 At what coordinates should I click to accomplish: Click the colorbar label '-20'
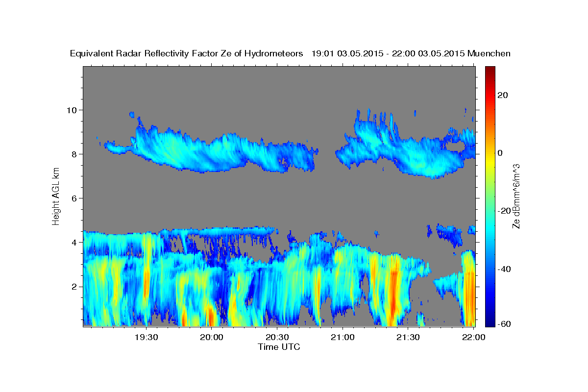tap(504, 211)
